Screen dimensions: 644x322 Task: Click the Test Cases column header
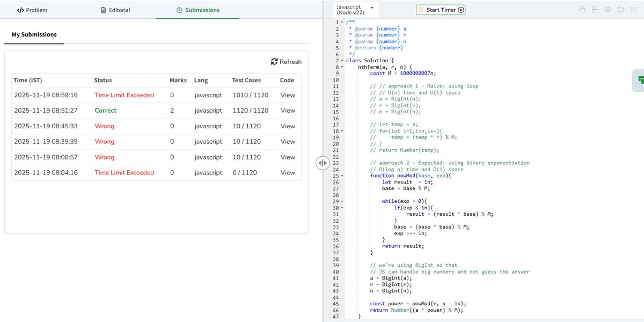pos(246,80)
